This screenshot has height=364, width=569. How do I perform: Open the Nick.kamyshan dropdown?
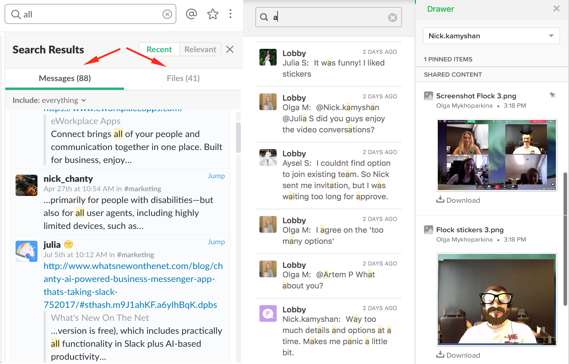click(x=491, y=36)
